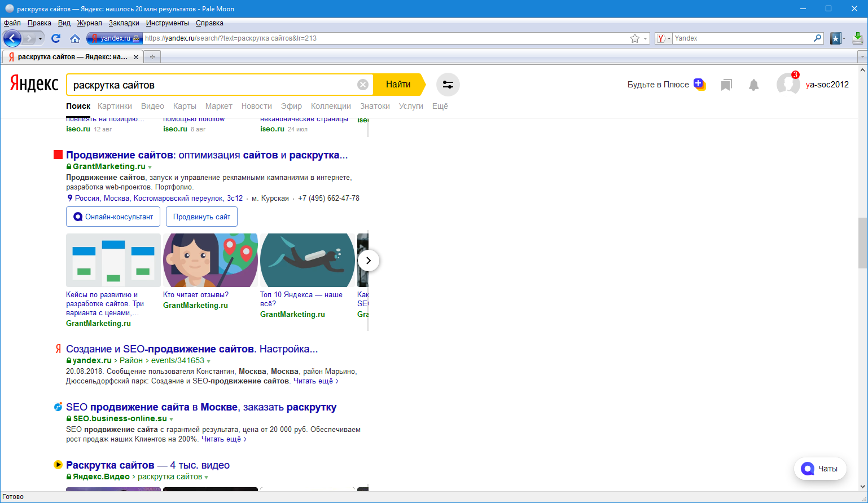Click the Yandex Я favicon near Создание result
This screenshot has width=868, height=503.
pyautogui.click(x=58, y=348)
